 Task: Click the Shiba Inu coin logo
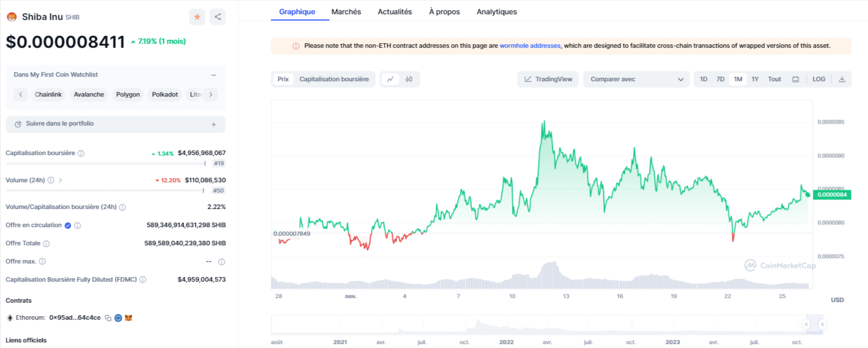(x=11, y=17)
